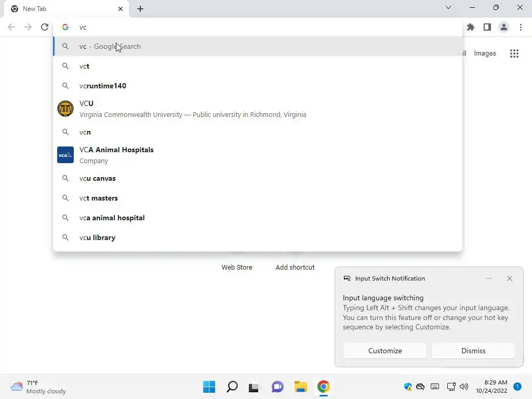This screenshot has width=532, height=399.
Task: Choose the 'vca animal hospital' suggestion
Action: 258,218
